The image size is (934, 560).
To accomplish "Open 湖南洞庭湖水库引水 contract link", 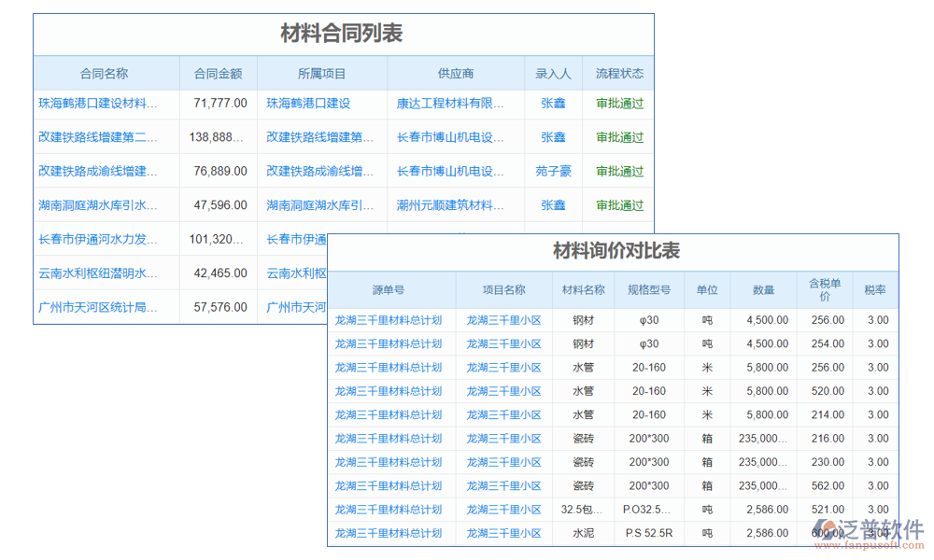I will [106, 204].
